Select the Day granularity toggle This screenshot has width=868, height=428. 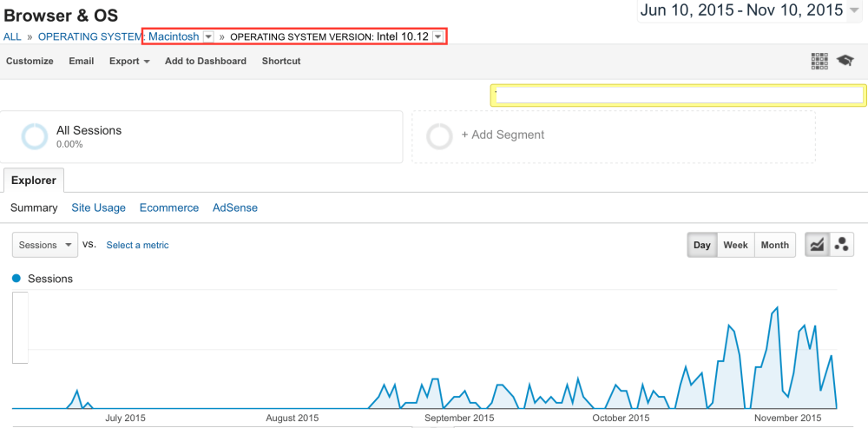tap(702, 245)
